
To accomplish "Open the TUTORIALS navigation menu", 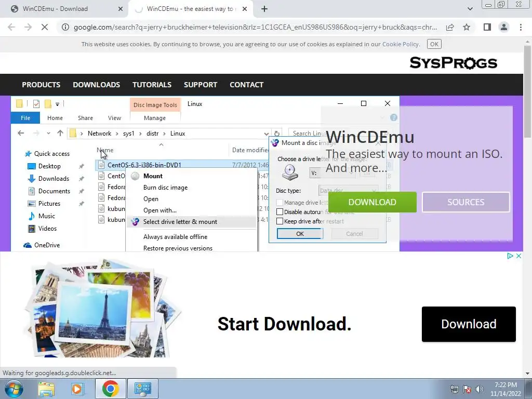I will [x=152, y=85].
